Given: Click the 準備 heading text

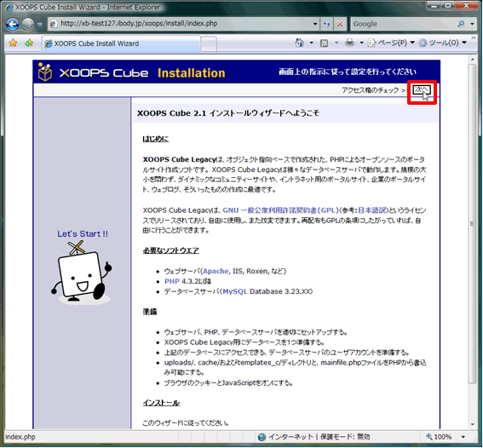Looking at the screenshot, I should [150, 312].
